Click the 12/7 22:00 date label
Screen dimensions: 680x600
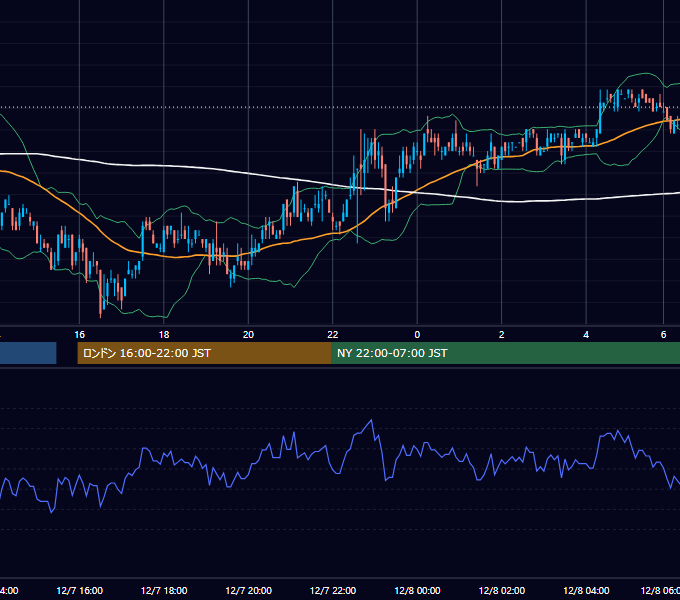tap(333, 590)
